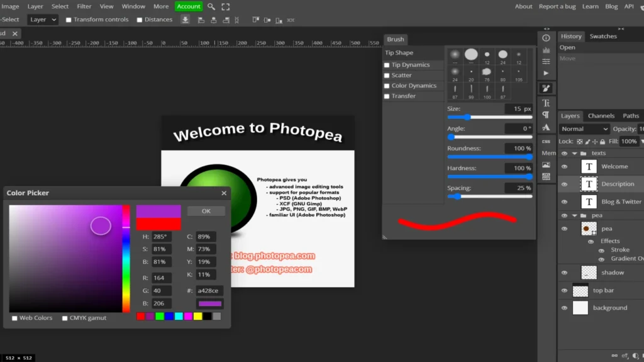
Task: Click the vertical hue slider strip
Action: [126, 258]
